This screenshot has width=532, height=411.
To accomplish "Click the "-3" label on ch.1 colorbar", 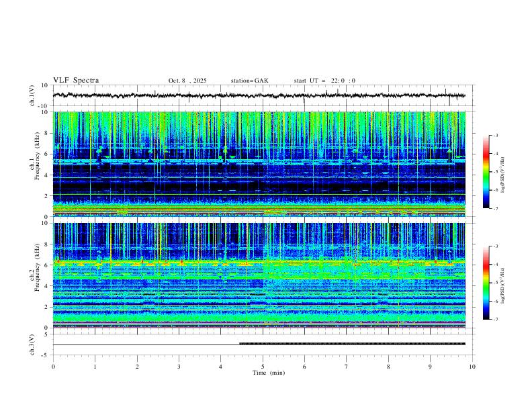I will (495, 135).
